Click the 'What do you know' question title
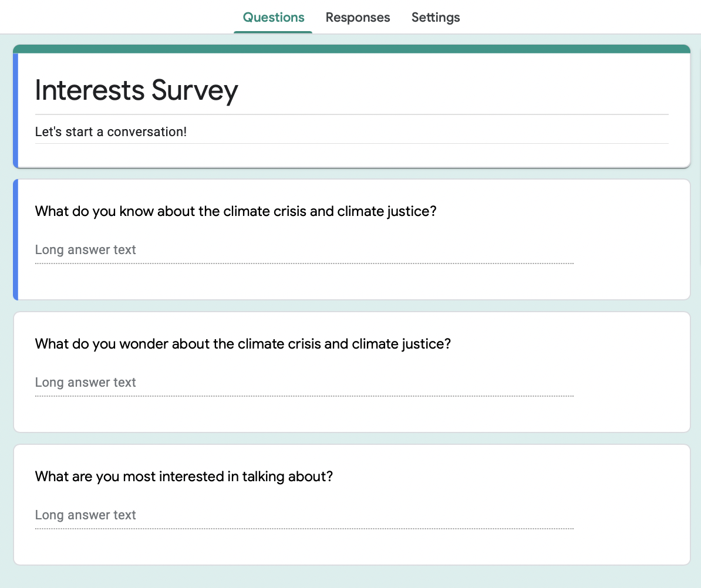This screenshot has height=588, width=701. tap(235, 211)
